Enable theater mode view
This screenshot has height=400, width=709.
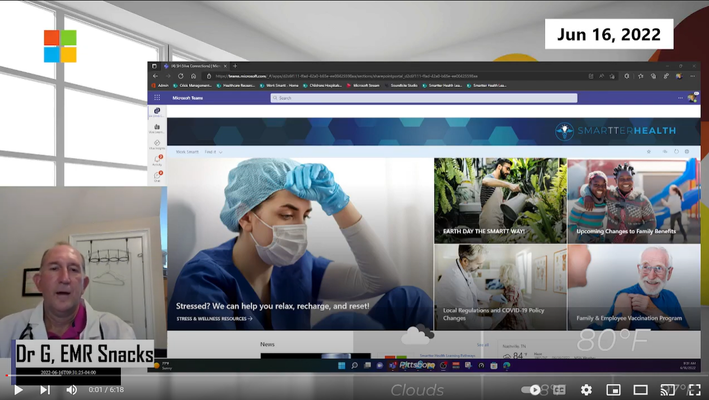coord(640,390)
